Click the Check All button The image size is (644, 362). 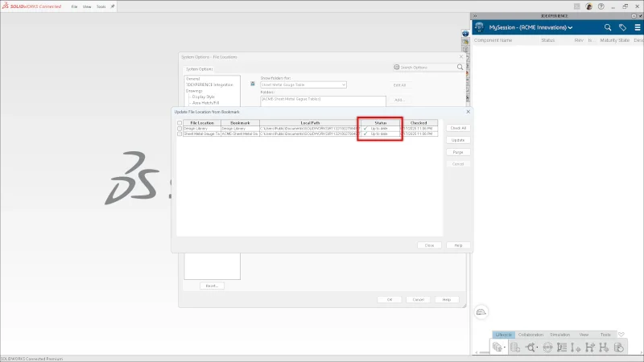458,128
